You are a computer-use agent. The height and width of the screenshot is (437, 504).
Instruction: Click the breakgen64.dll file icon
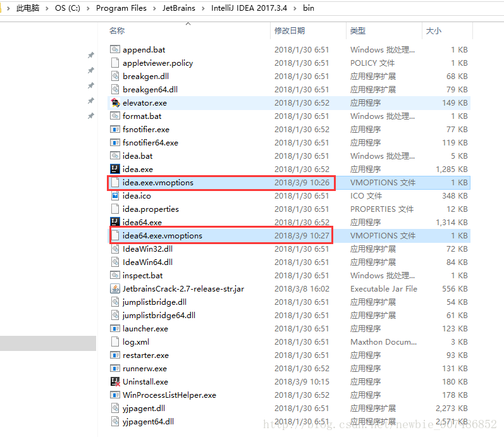[x=115, y=89]
